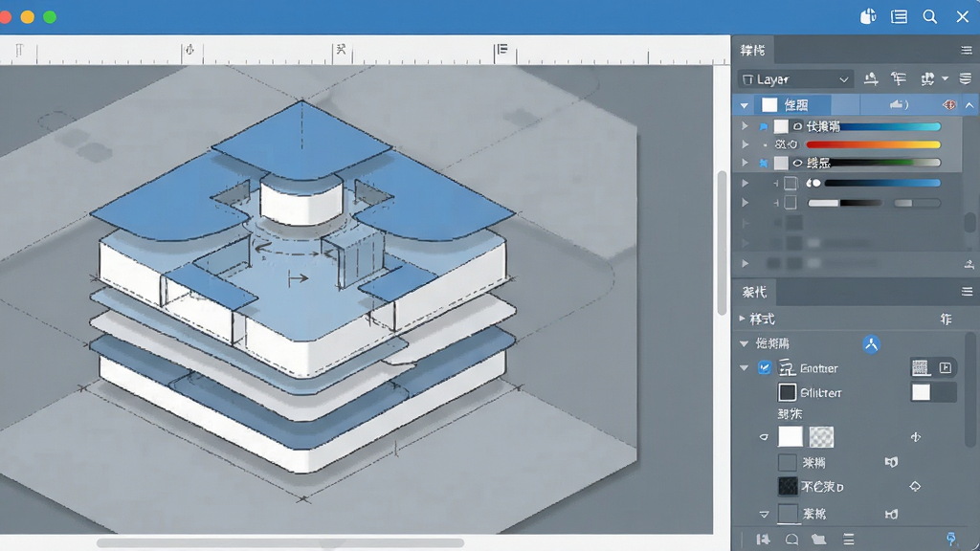Click the blue circular icon in the lower panel
This screenshot has width=980, height=551.
[x=871, y=344]
